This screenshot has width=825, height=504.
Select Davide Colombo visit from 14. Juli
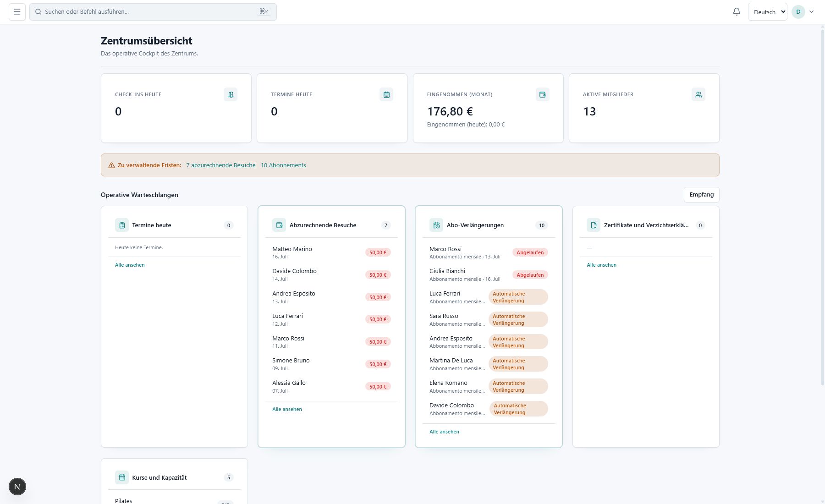[331, 275]
